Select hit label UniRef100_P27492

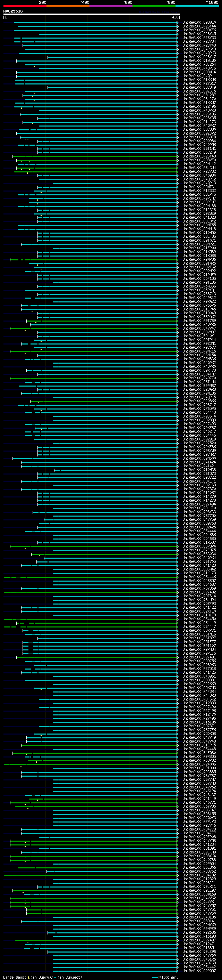point(199,592)
